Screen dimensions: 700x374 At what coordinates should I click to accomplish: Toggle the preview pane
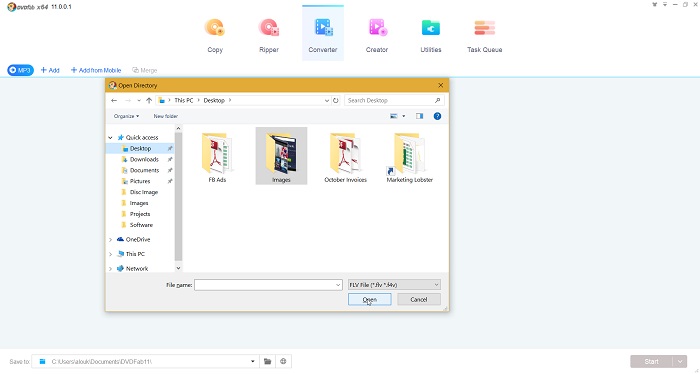[x=420, y=116]
